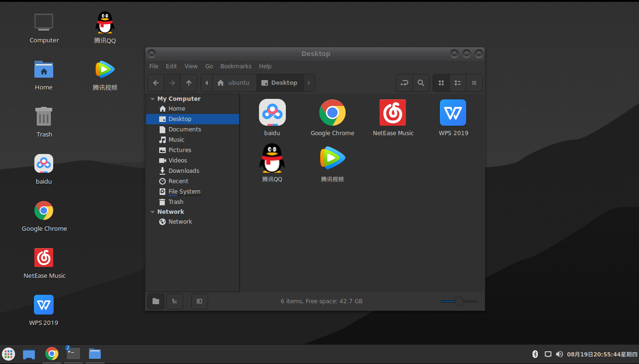Select WPS 2019 in the Desktop window
Screen dimensions: 639x364
click(x=453, y=118)
